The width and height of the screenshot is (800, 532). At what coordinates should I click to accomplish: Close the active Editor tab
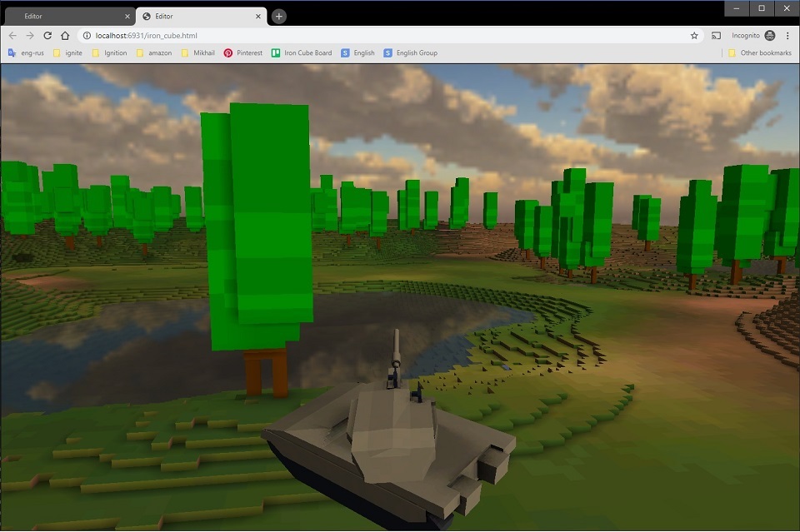click(x=258, y=16)
